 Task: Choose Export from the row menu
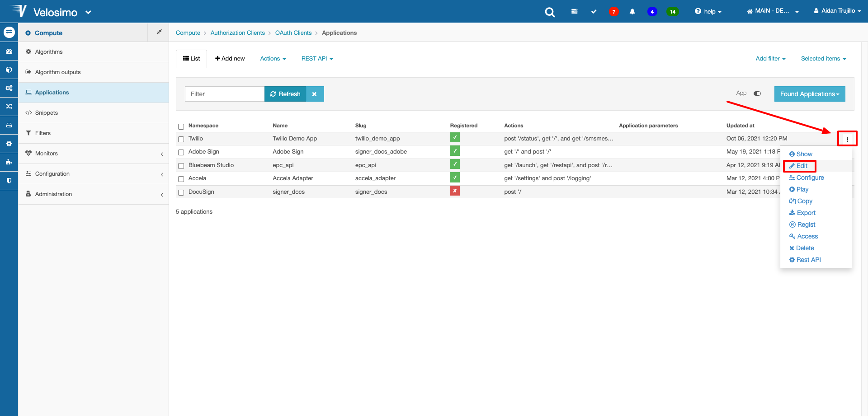coord(802,213)
